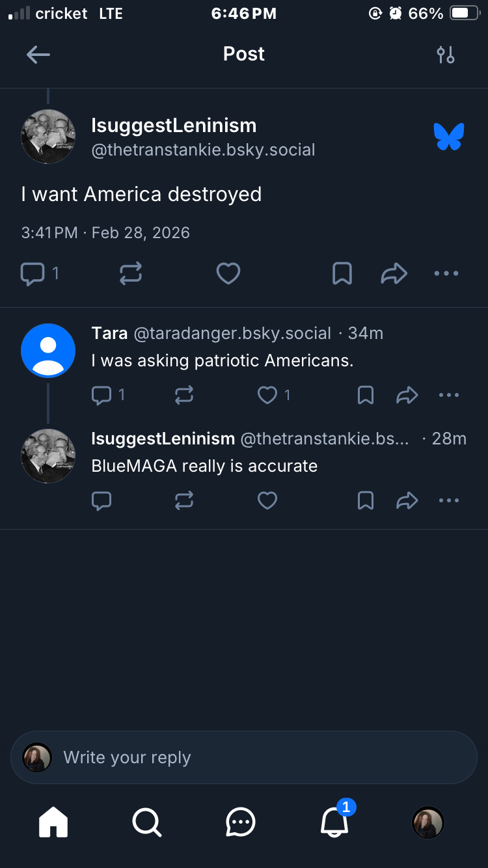Open more options on BlueMAGA reply

[449, 500]
